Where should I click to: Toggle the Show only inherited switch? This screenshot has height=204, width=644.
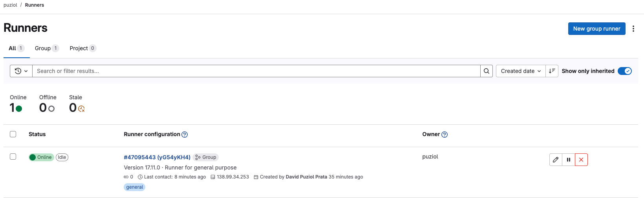click(624, 71)
